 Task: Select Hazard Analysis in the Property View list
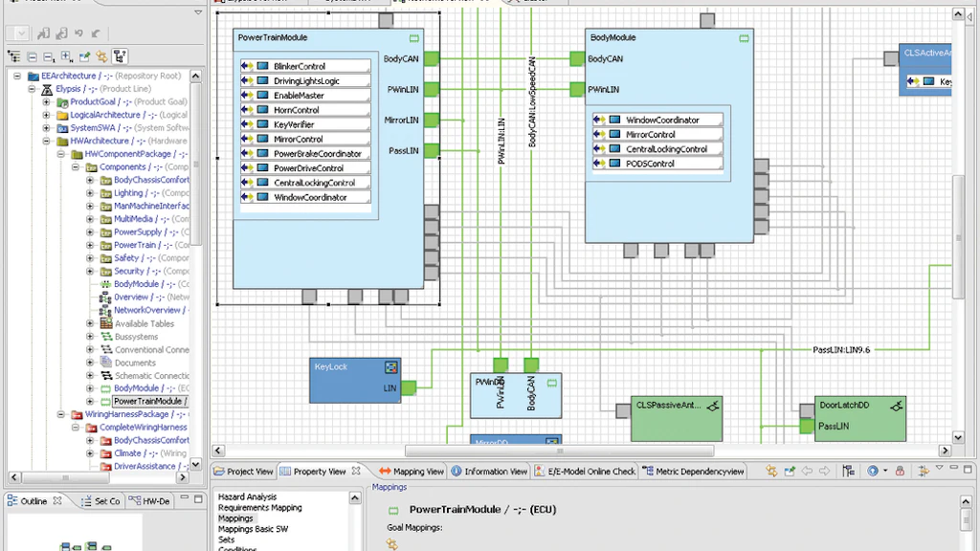pyautogui.click(x=246, y=496)
